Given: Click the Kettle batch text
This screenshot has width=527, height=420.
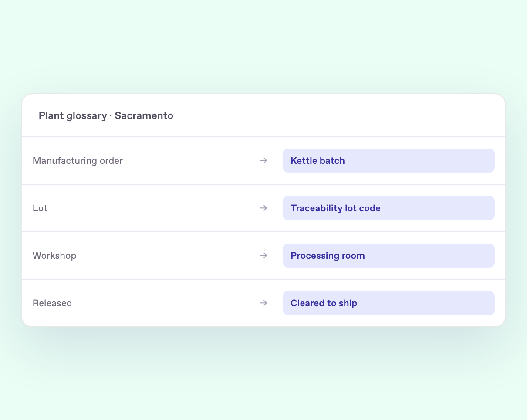Looking at the screenshot, I should (318, 161).
